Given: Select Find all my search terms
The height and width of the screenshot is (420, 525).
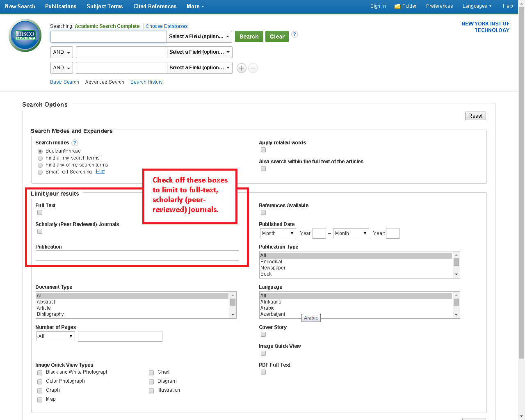Looking at the screenshot, I should (40, 158).
